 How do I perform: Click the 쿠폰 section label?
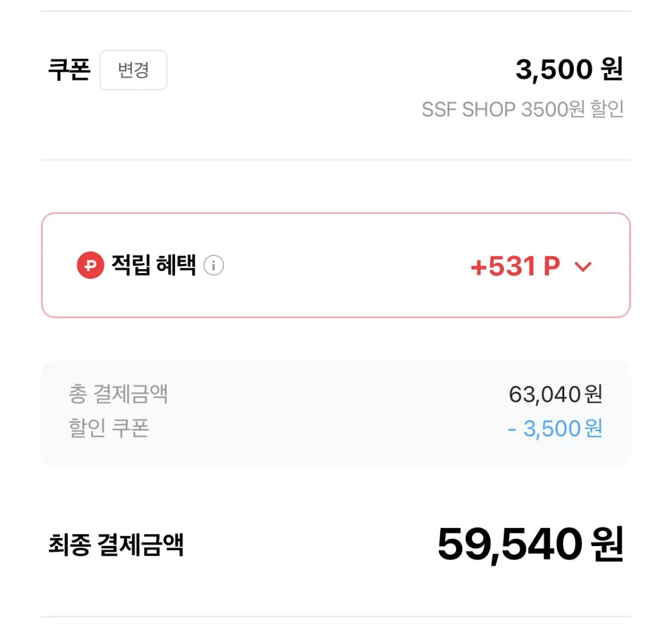[69, 68]
